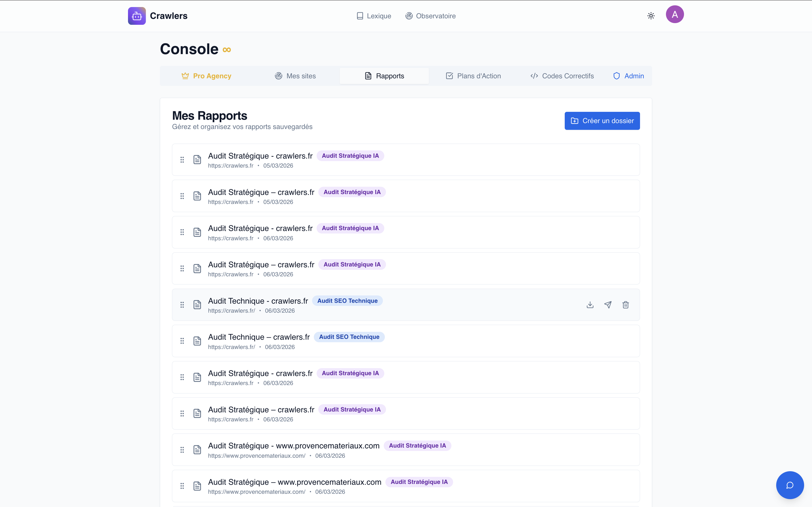Image resolution: width=812 pixels, height=507 pixels.
Task: Click the shield icon next to Admin
Action: tap(617, 76)
